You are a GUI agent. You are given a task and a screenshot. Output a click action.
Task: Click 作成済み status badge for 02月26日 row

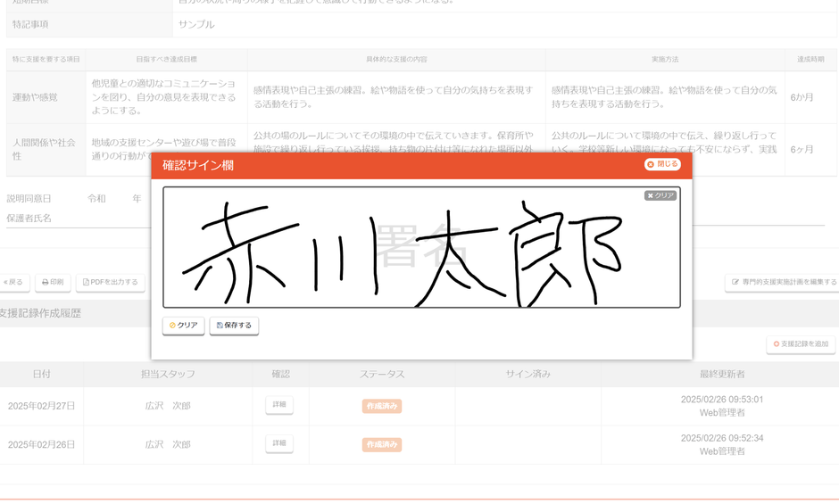(x=382, y=444)
